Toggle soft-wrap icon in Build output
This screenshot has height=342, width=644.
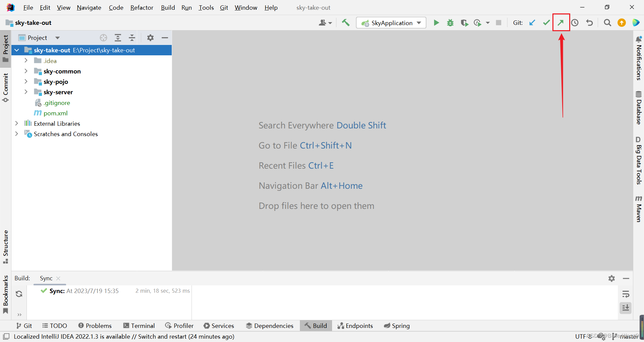click(x=626, y=294)
